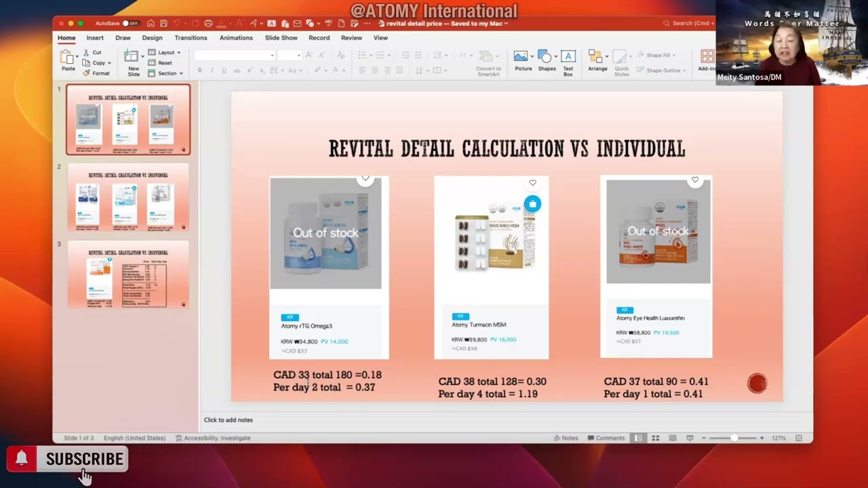Open the font name combo box
This screenshot has width=868, height=488.
tap(235, 56)
